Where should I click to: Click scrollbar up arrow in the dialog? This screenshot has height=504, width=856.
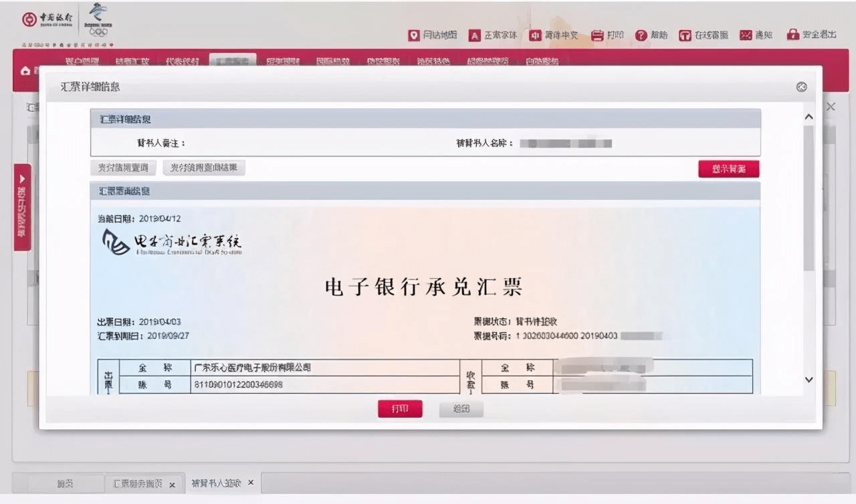pyautogui.click(x=809, y=117)
